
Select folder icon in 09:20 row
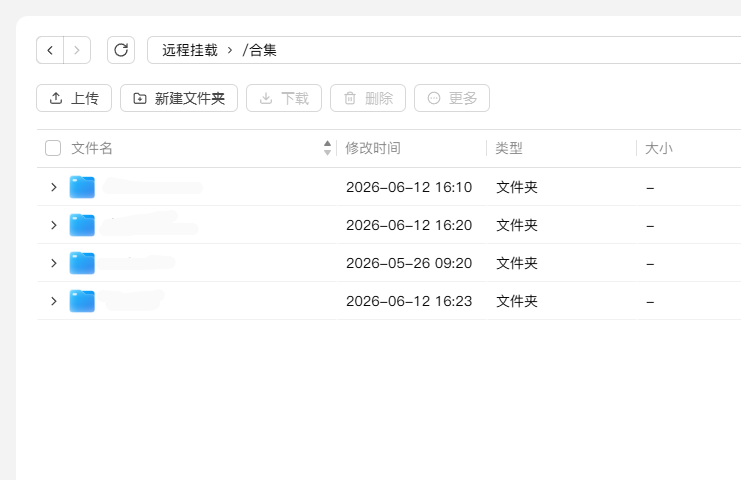[x=82, y=263]
